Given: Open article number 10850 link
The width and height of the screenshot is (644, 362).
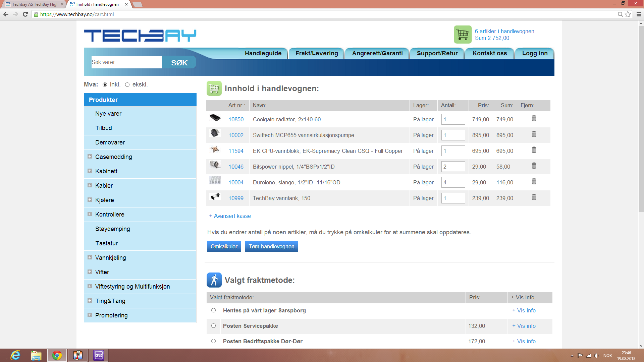Looking at the screenshot, I should [x=236, y=120].
